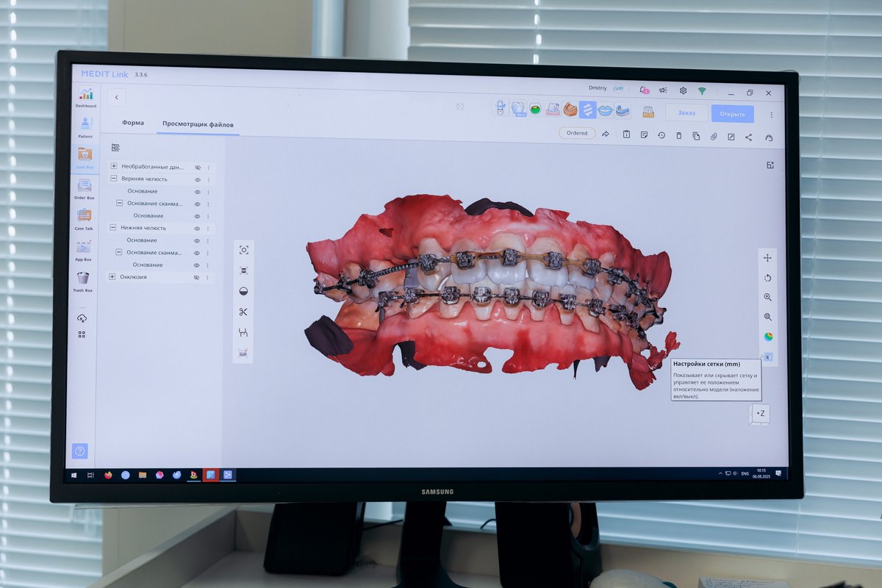Image resolution: width=882 pixels, height=588 pixels.
Task: Open the history clock icon
Action: (661, 135)
